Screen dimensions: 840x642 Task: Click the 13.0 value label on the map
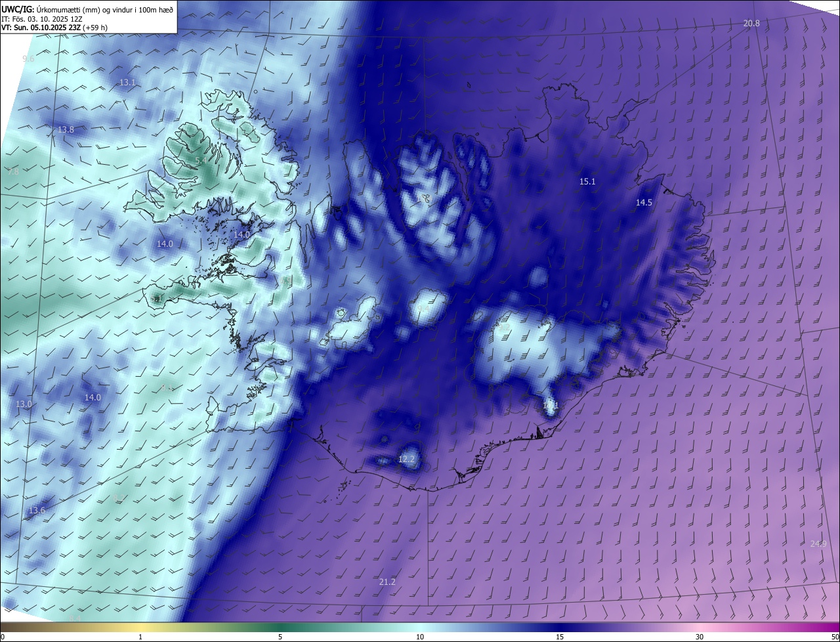tap(24, 404)
